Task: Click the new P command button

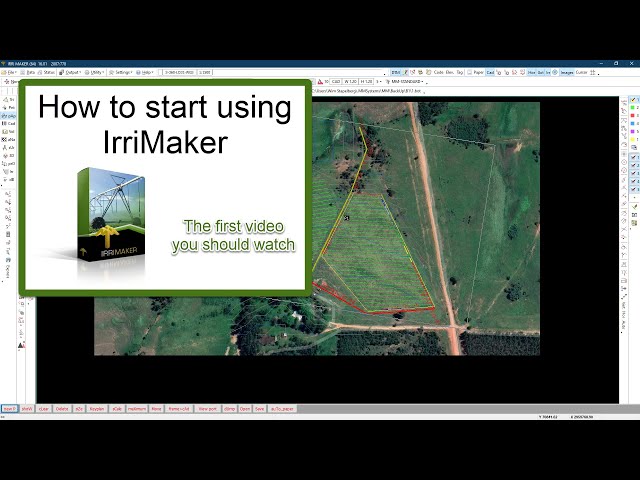Action: 9,409
